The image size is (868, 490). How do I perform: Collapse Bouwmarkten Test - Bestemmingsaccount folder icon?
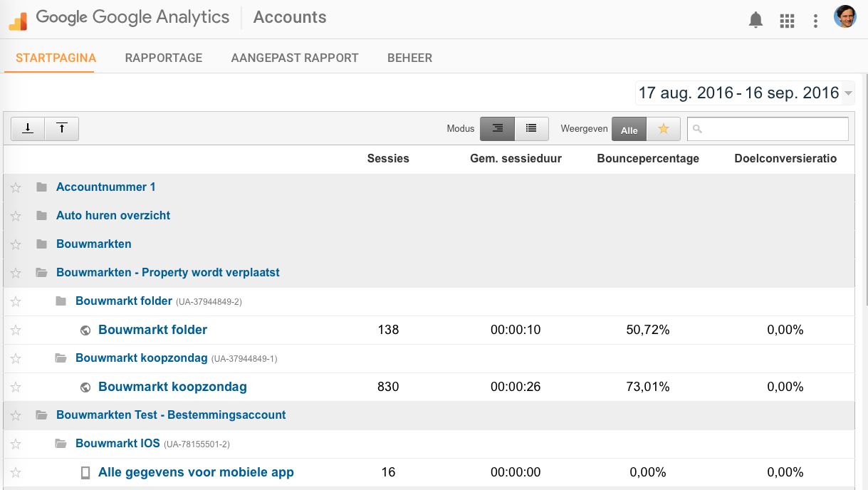click(41, 415)
